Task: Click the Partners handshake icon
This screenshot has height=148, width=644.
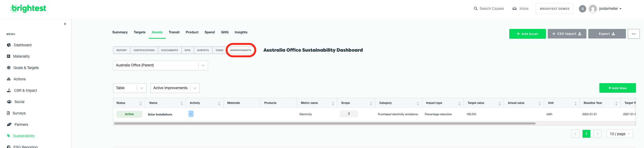Action: click(x=9, y=124)
